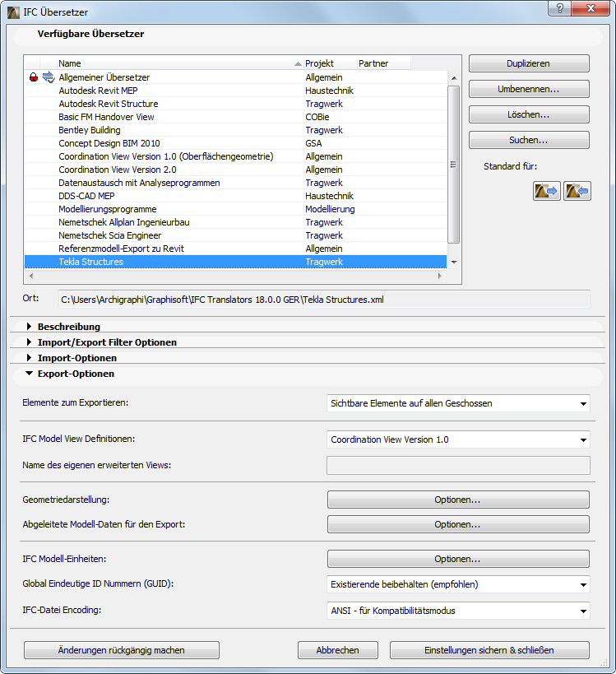
Task: Click the Ort file path field
Action: click(x=324, y=300)
